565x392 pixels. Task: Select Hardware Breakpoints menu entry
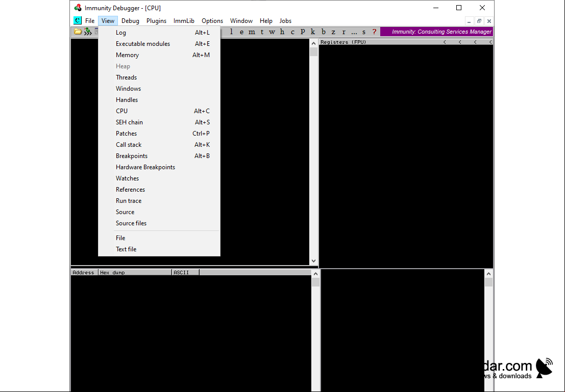(x=159, y=167)
